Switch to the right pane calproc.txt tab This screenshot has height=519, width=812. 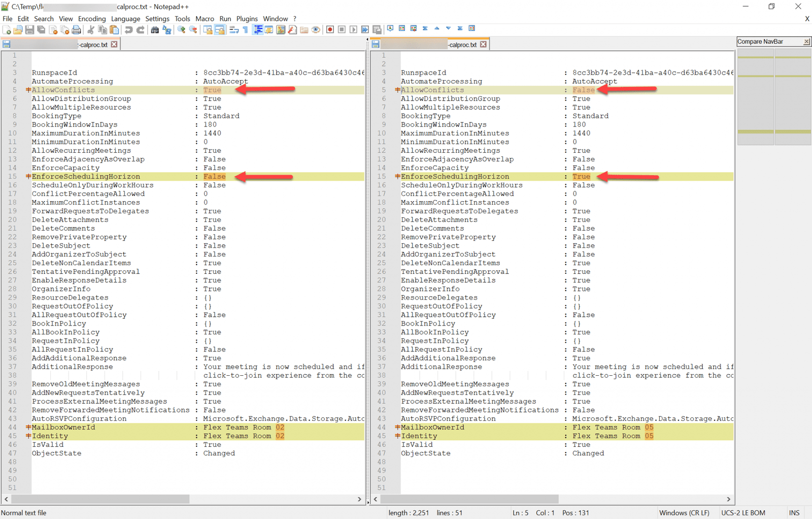pyautogui.click(x=462, y=44)
